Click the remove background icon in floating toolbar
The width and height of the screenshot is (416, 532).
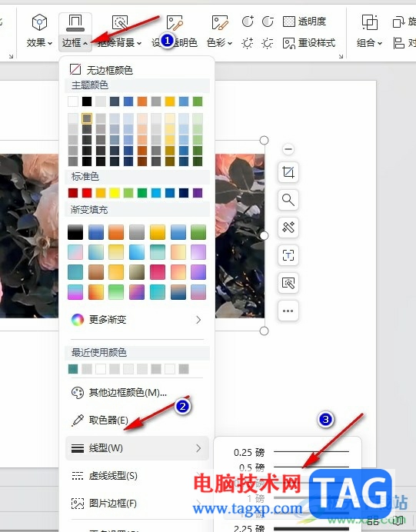[x=288, y=283]
